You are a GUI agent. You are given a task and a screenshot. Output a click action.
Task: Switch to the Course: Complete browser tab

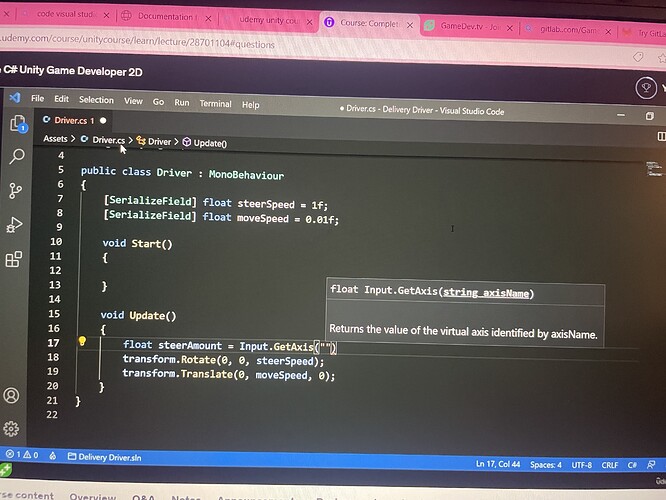point(369,23)
